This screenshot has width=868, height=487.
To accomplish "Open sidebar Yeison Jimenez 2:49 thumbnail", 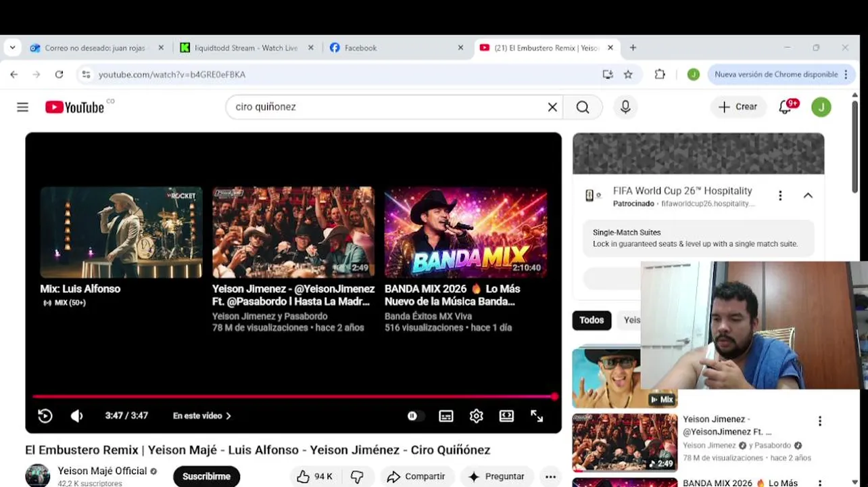I will tap(625, 443).
